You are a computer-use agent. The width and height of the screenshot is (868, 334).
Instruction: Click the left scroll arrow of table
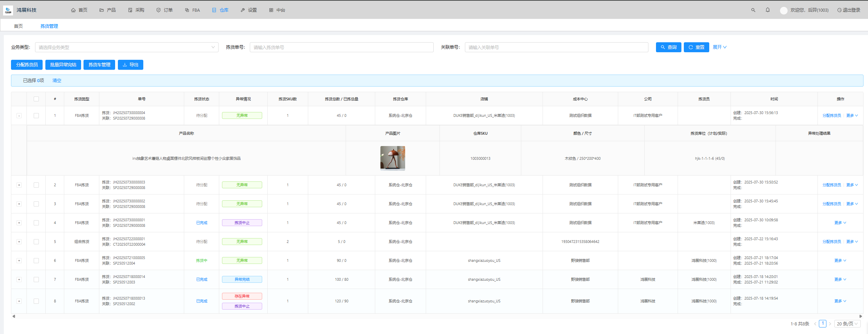coord(14,316)
